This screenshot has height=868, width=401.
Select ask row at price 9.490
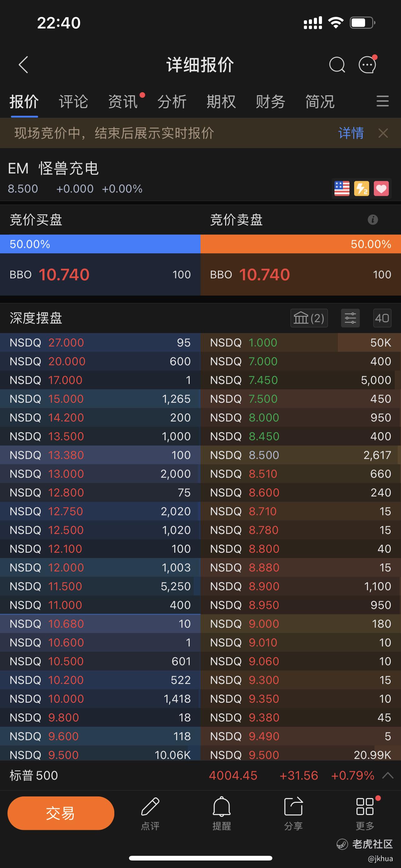[x=301, y=736]
